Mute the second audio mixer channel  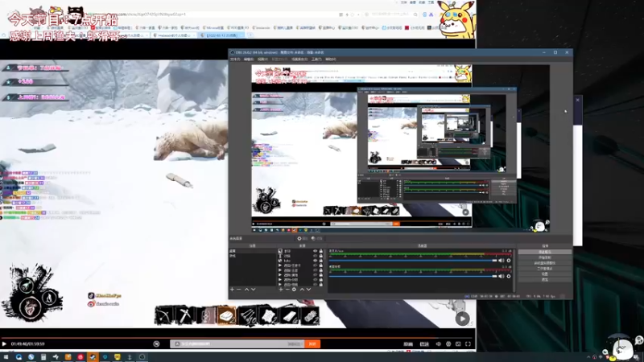coord(502,276)
